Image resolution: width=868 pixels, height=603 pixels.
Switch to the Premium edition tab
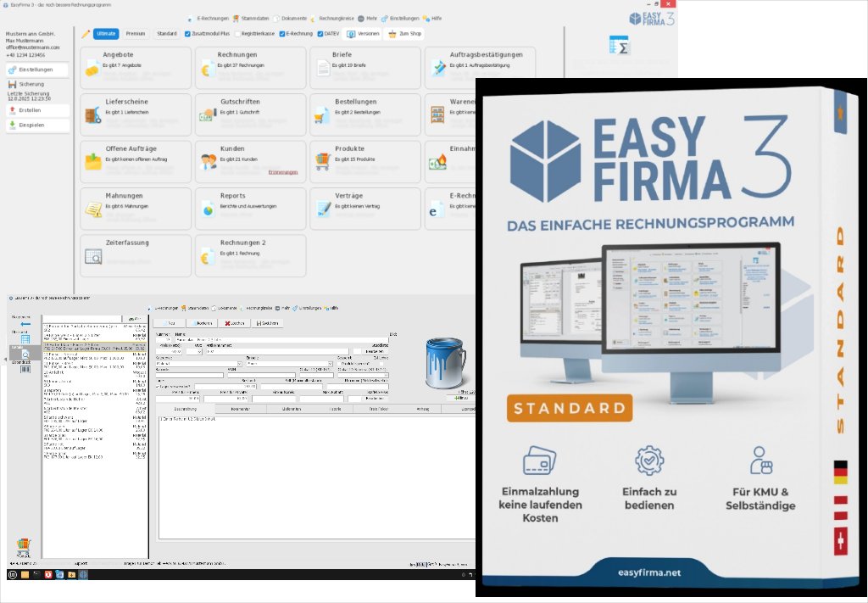coord(136,34)
